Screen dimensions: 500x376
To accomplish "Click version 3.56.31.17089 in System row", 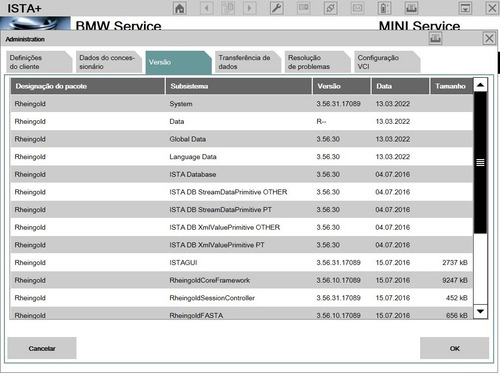I will 338,104.
